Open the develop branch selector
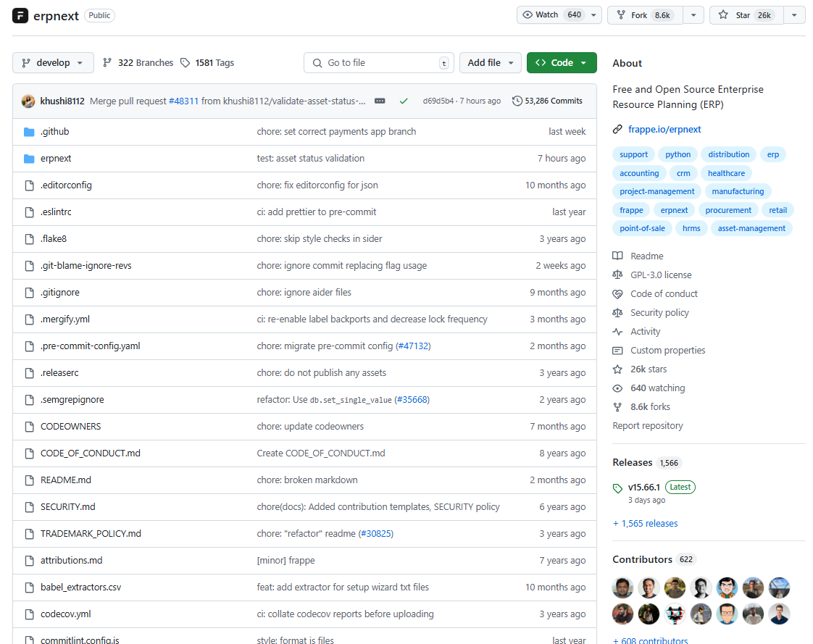813x644 pixels. click(53, 63)
